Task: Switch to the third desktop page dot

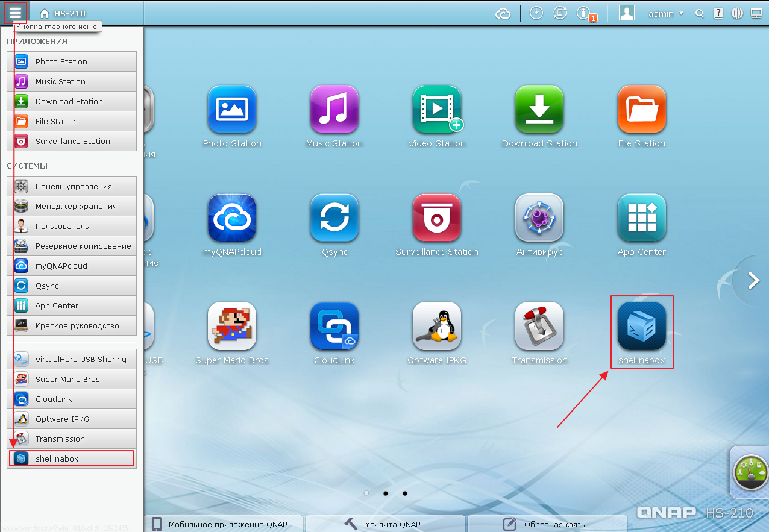Action: pyautogui.click(x=404, y=493)
